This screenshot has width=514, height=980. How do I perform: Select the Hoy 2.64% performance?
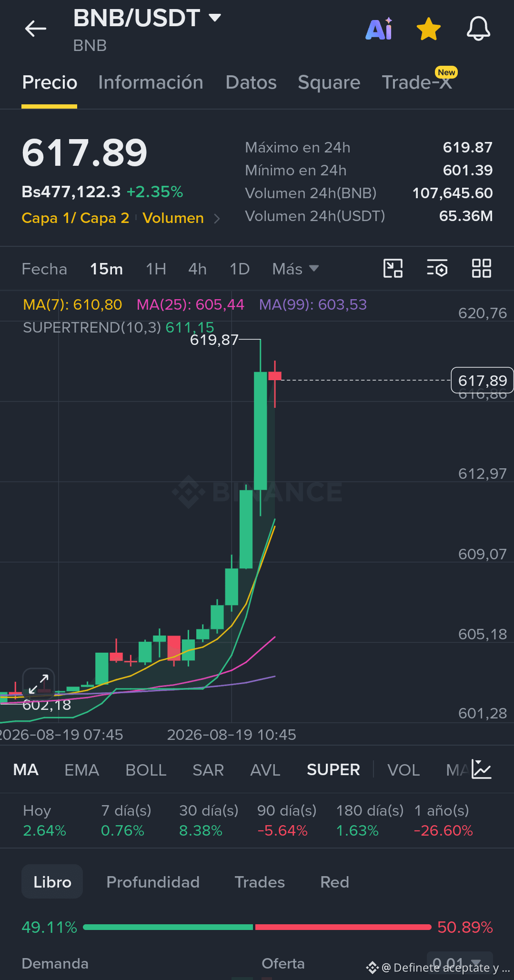point(44,820)
